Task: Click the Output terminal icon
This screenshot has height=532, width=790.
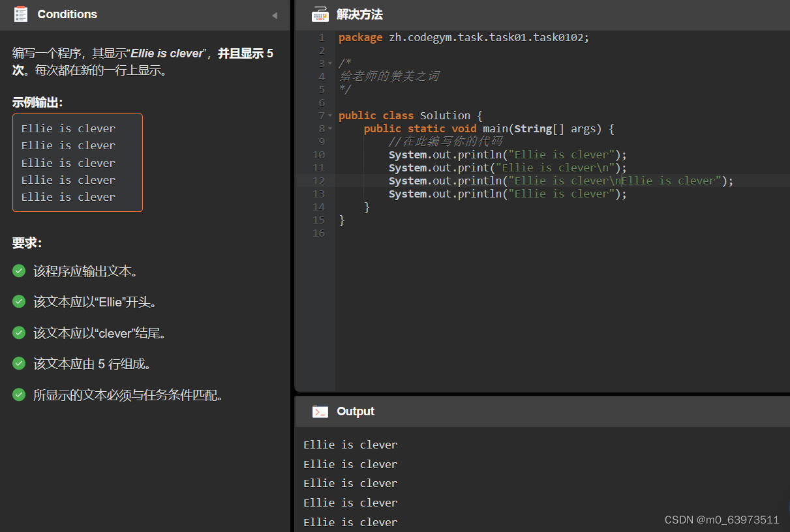Action: (x=320, y=411)
